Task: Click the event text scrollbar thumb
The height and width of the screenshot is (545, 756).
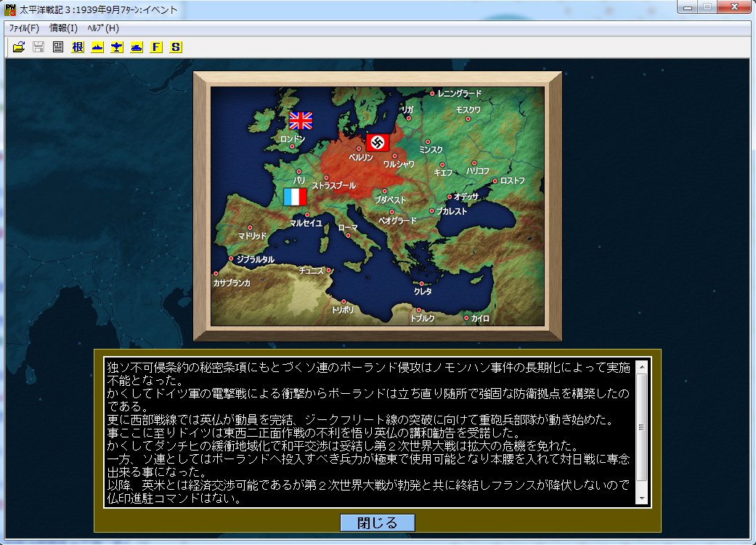Action: (x=642, y=427)
